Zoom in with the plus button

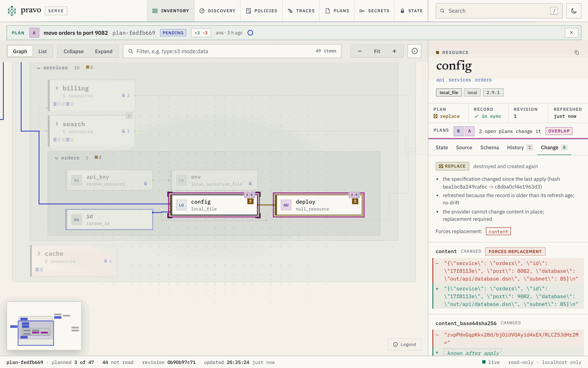394,51
